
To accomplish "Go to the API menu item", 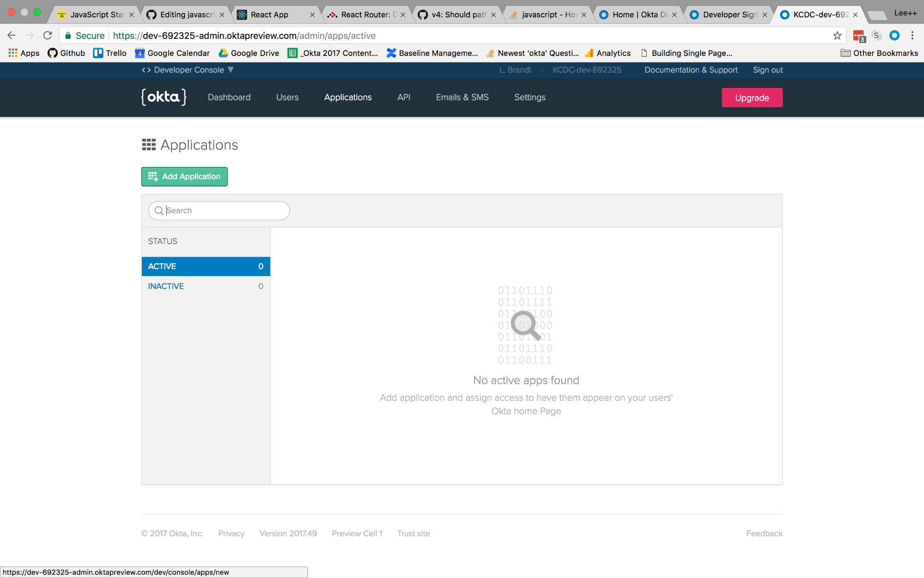I will pos(403,98).
